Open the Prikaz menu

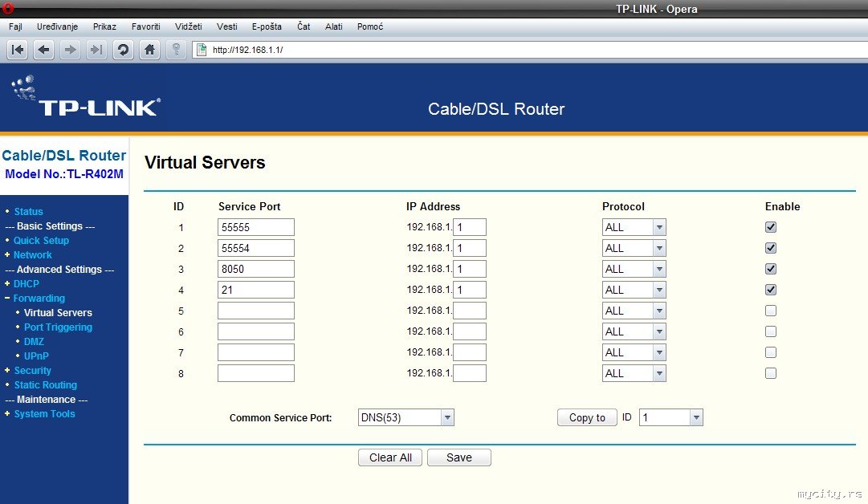click(104, 26)
